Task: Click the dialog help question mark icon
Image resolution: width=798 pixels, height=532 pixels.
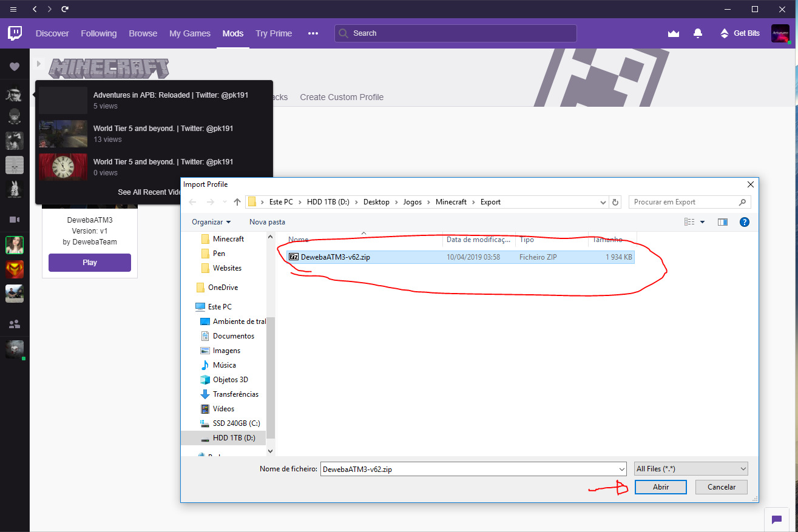Action: pos(745,222)
